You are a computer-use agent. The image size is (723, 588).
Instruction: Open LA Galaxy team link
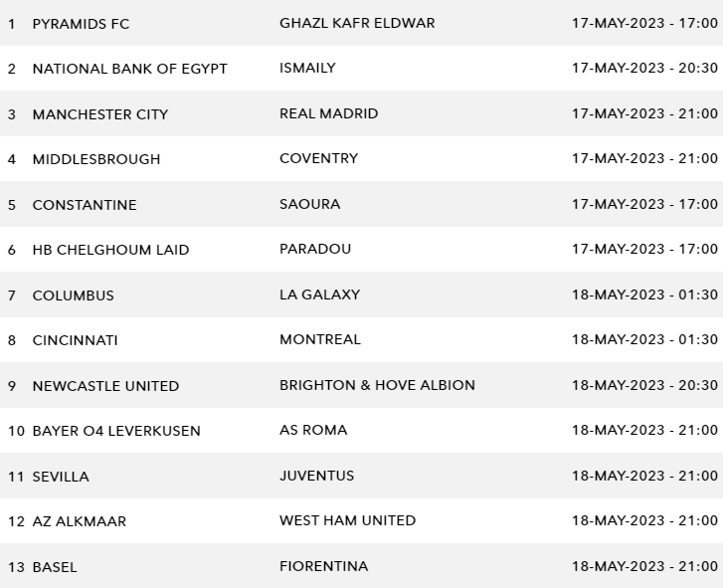click(319, 294)
